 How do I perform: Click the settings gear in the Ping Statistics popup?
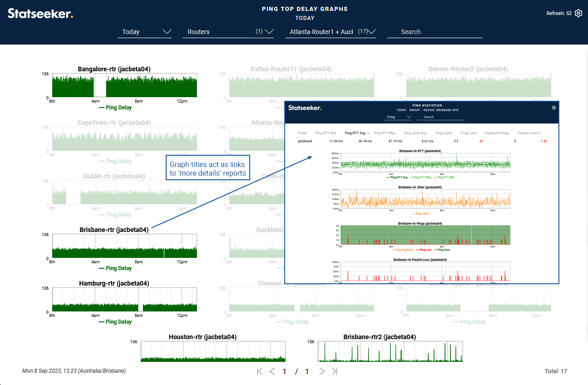[553, 108]
